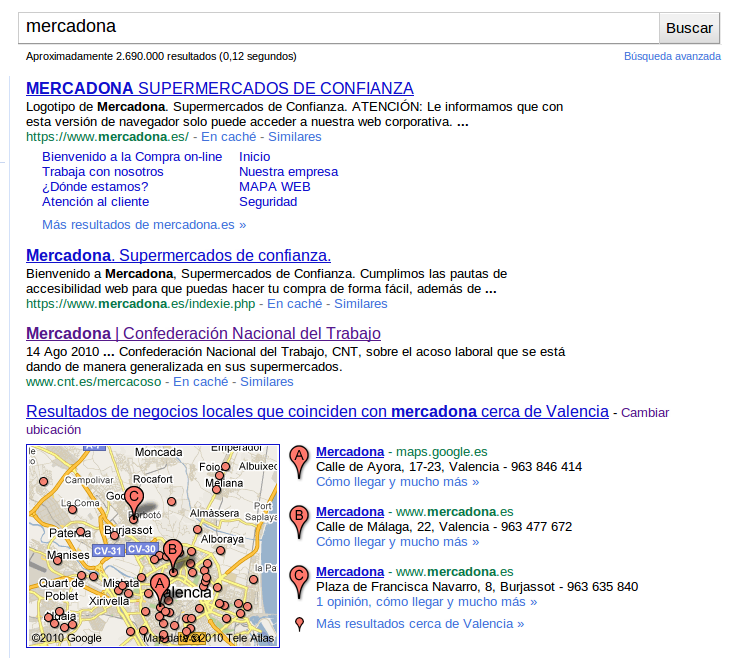The image size is (741, 658).
Task: Open MERCADONA SUPERMERCADOS DE CONFIANZA result
Action: coord(219,88)
